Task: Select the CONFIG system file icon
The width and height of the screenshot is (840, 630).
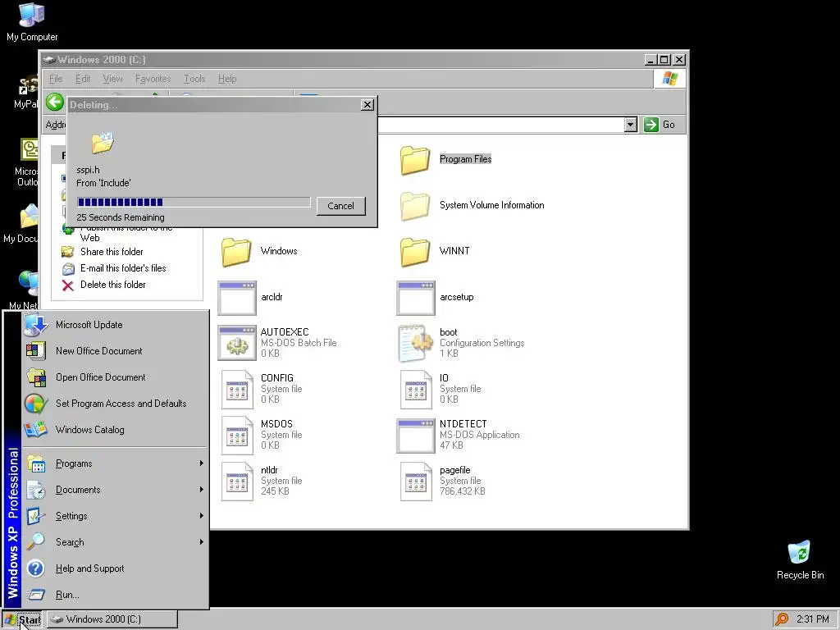Action: point(237,390)
